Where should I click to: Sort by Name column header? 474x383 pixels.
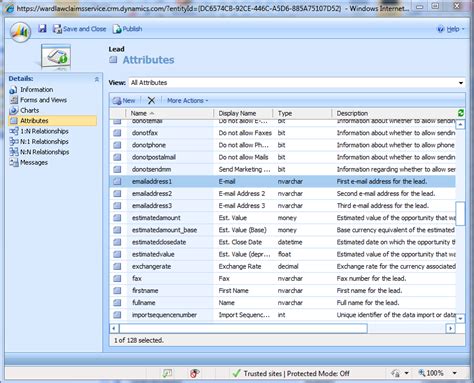[170, 113]
